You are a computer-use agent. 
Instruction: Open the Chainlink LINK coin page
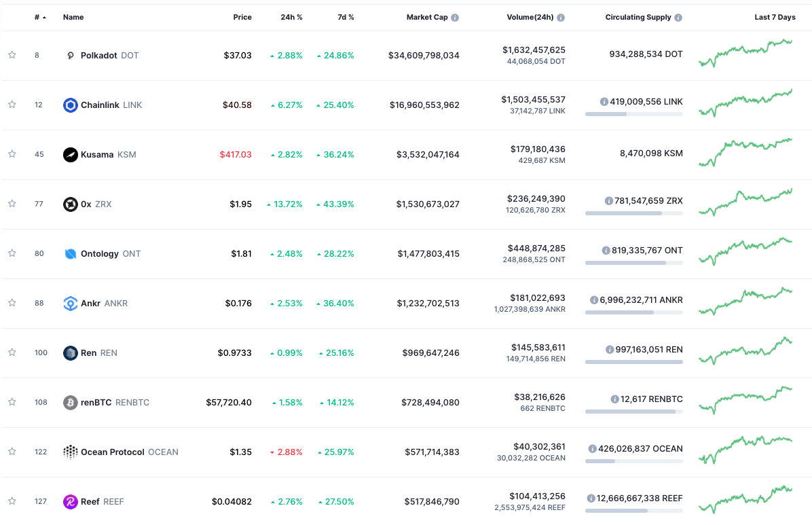[x=111, y=105]
